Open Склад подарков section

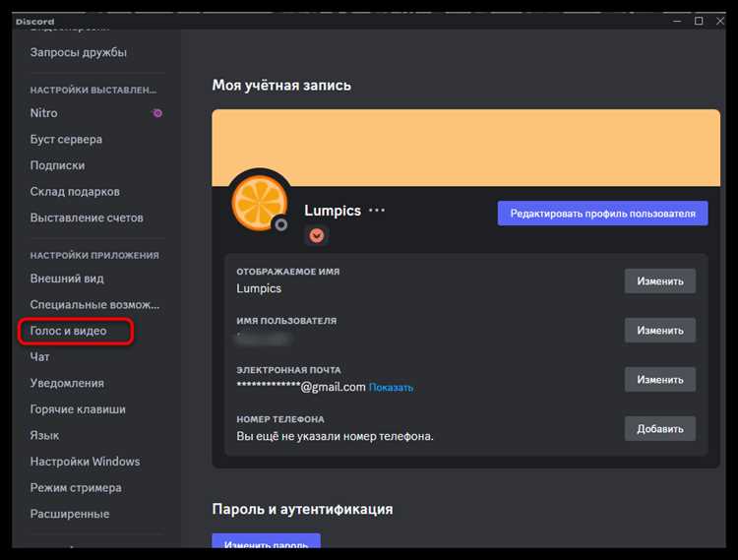pyautogui.click(x=75, y=192)
